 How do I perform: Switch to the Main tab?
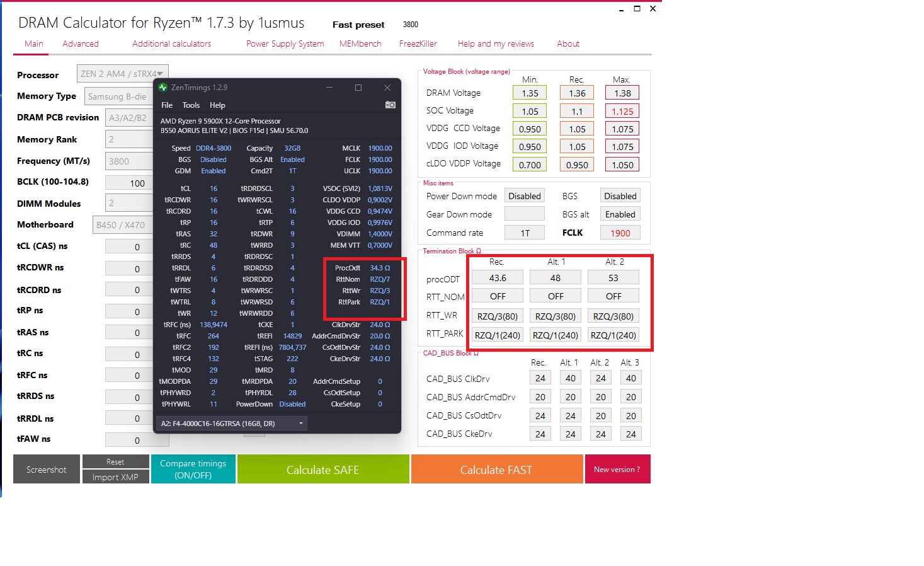pos(34,43)
